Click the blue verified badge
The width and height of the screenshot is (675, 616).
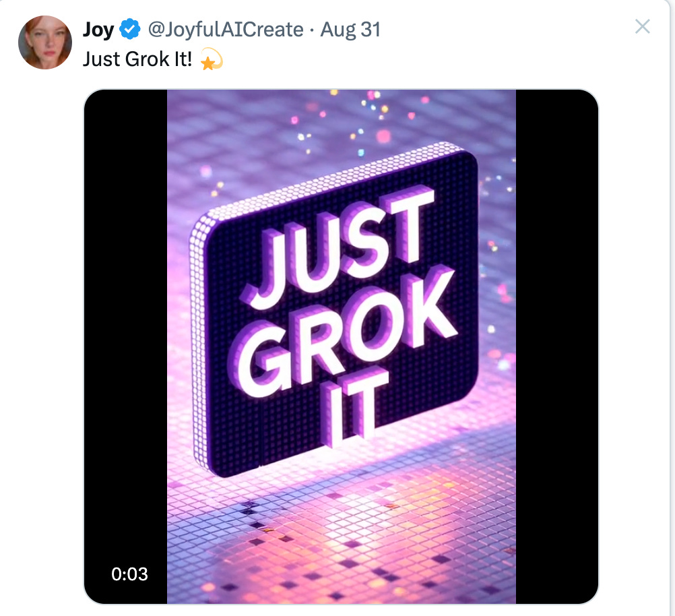click(x=129, y=29)
